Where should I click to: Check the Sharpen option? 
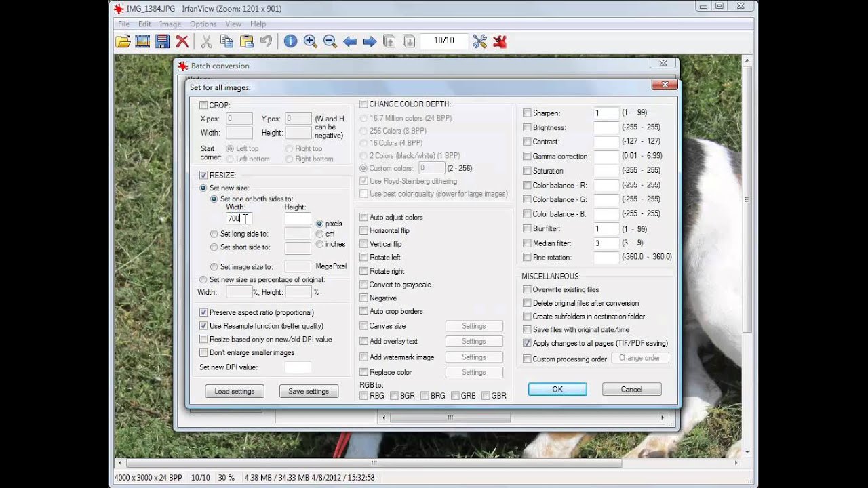pyautogui.click(x=527, y=113)
